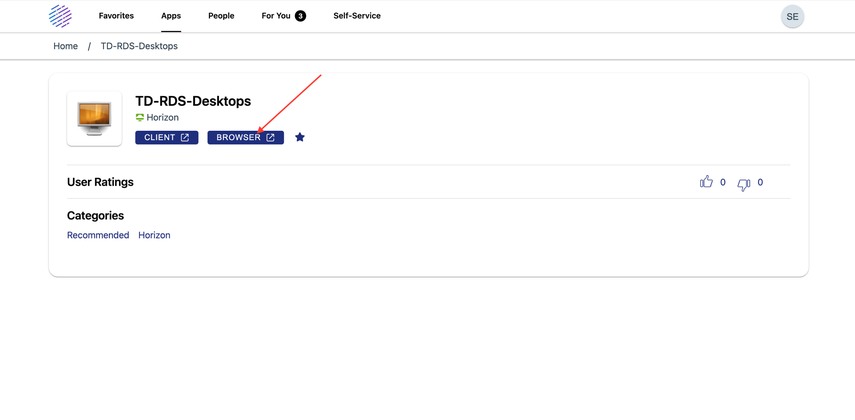Switch to the Apps tab
This screenshot has width=855, height=420.
click(x=171, y=16)
